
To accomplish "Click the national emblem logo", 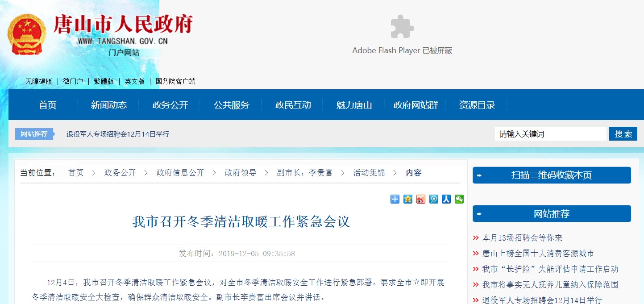I will point(27,34).
